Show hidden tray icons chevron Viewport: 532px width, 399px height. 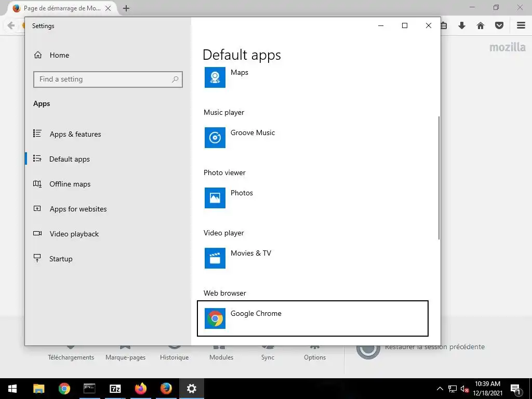tap(440, 389)
